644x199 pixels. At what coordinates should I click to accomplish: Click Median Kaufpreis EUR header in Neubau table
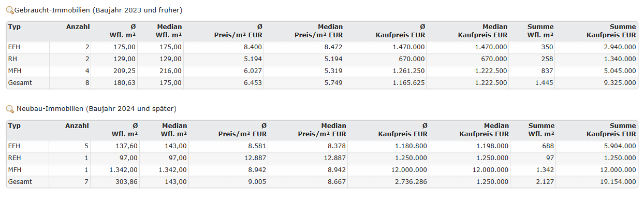[x=484, y=130]
